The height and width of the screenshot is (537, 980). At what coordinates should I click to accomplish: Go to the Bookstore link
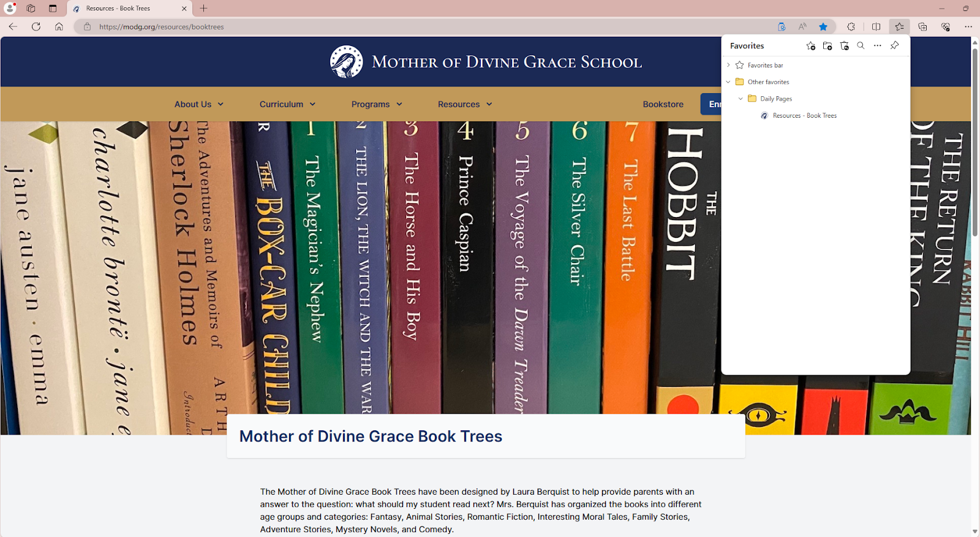(x=663, y=104)
